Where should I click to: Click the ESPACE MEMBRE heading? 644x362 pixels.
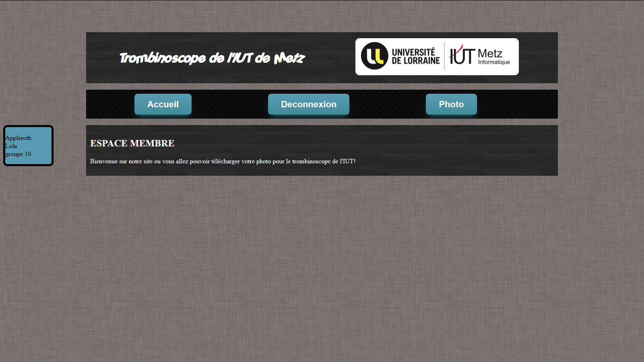point(132,143)
